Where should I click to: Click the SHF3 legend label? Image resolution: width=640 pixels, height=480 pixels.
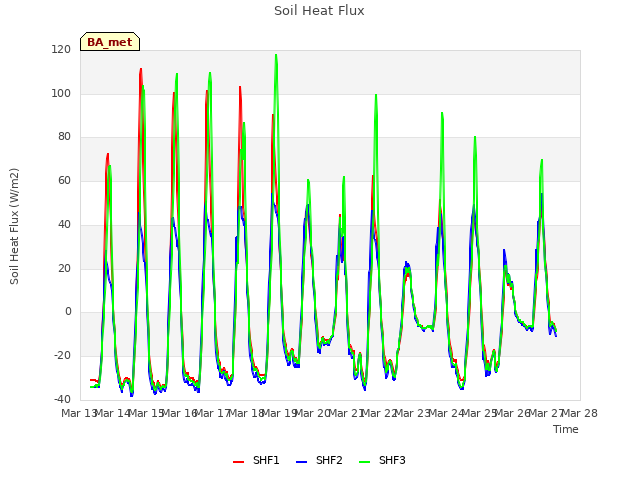pyautogui.click(x=392, y=460)
